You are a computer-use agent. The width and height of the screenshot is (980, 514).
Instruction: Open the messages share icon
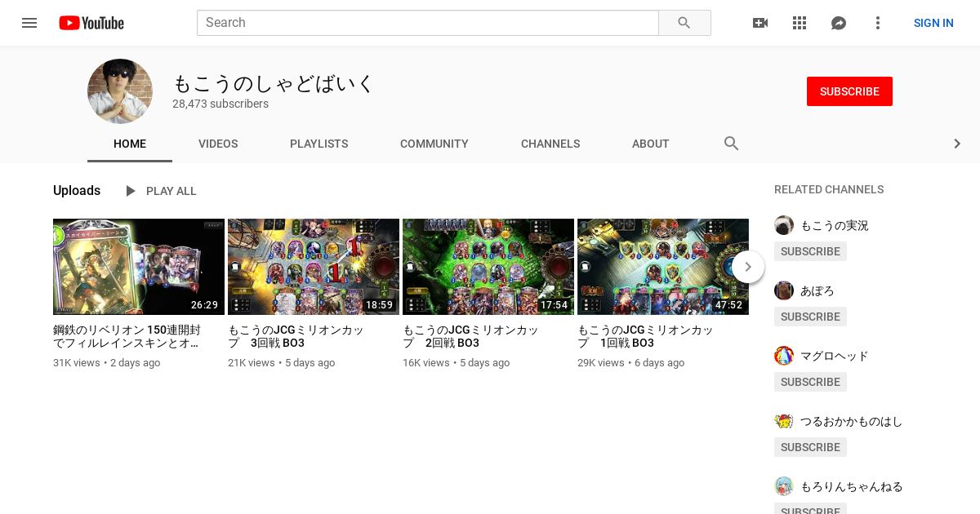(839, 23)
